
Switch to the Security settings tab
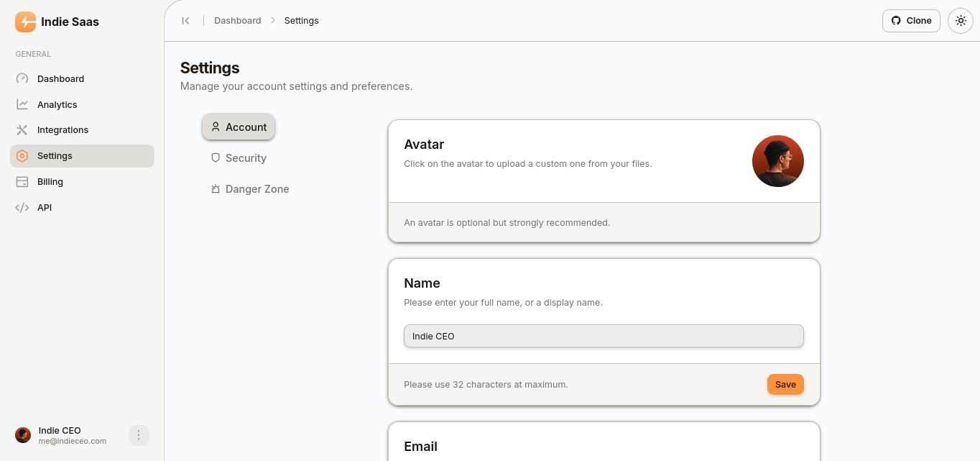pyautogui.click(x=239, y=158)
